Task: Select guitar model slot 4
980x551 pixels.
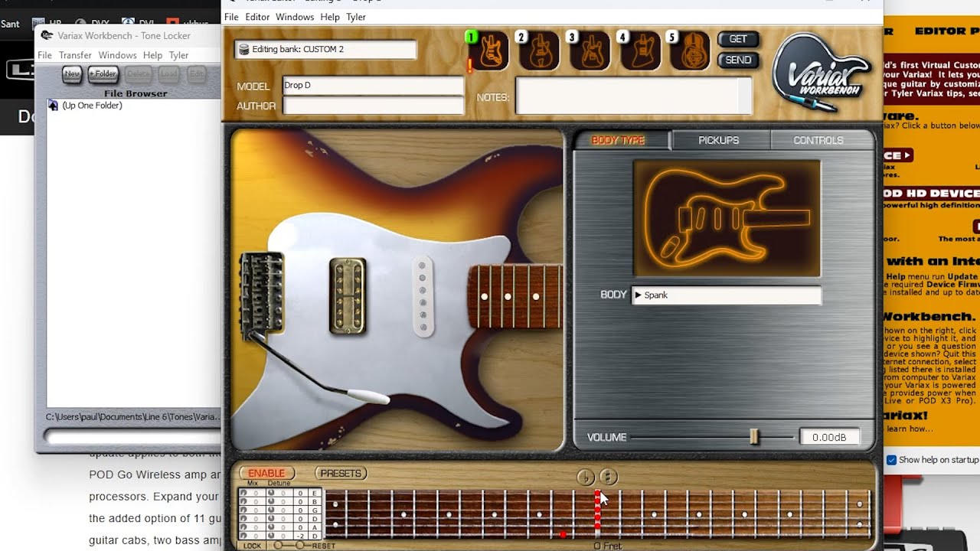Action: [x=640, y=51]
